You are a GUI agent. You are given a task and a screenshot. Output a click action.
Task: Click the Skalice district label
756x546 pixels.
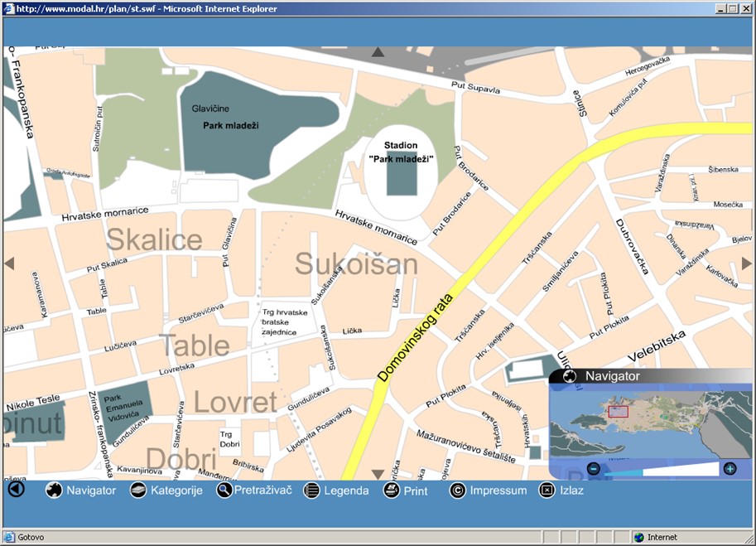154,239
